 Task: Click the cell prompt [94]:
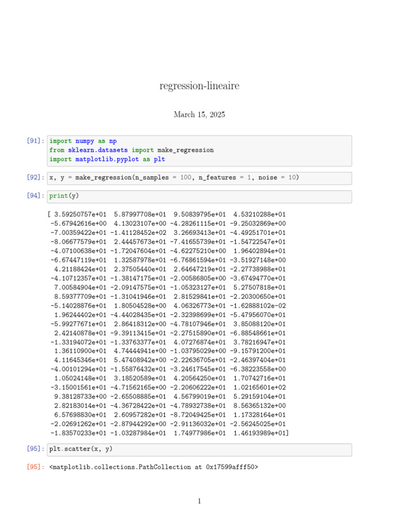click(x=36, y=196)
